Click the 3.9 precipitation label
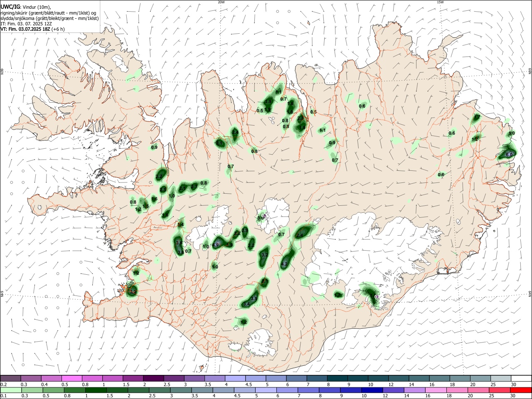 254,298
